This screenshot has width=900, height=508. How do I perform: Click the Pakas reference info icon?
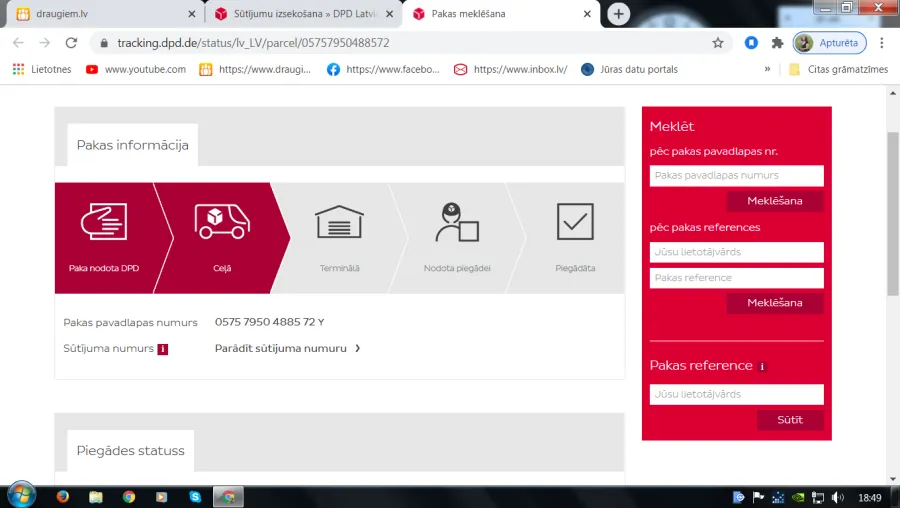tap(762, 367)
